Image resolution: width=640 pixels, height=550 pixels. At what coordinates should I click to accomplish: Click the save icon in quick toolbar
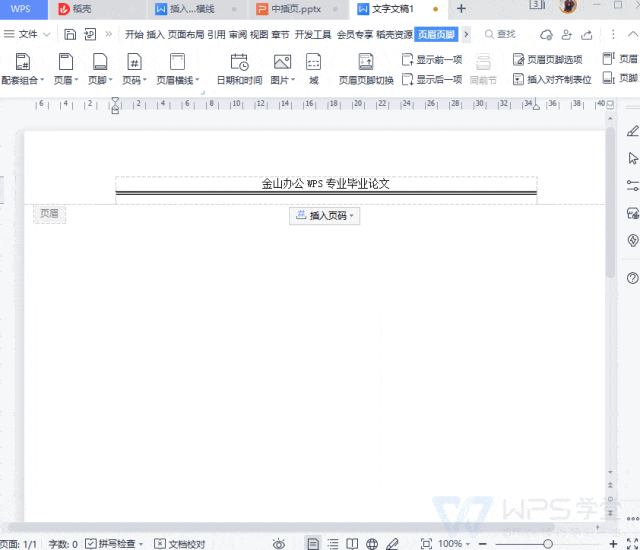70,34
